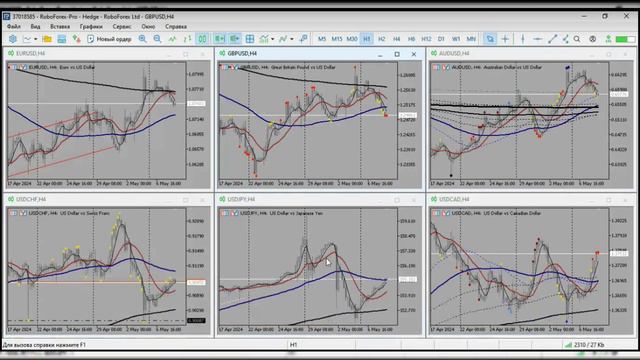Viewport: 640px width, 360px height.
Task: Open the Сервис menu
Action: (122, 27)
